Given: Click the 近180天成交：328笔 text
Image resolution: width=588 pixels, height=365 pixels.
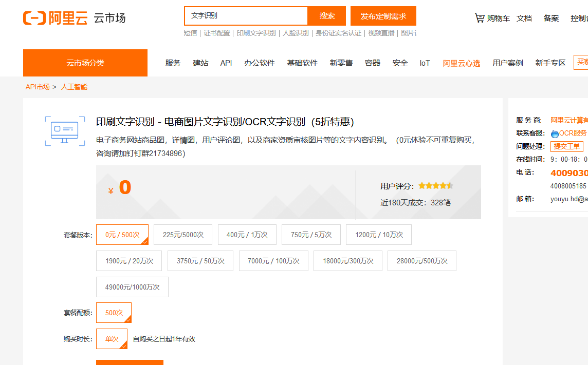Looking at the screenshot, I should (x=415, y=203).
